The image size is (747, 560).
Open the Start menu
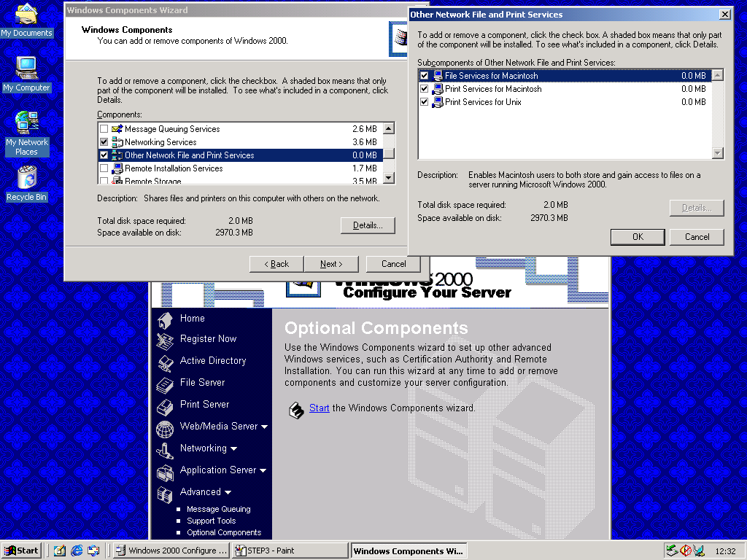coord(21,551)
